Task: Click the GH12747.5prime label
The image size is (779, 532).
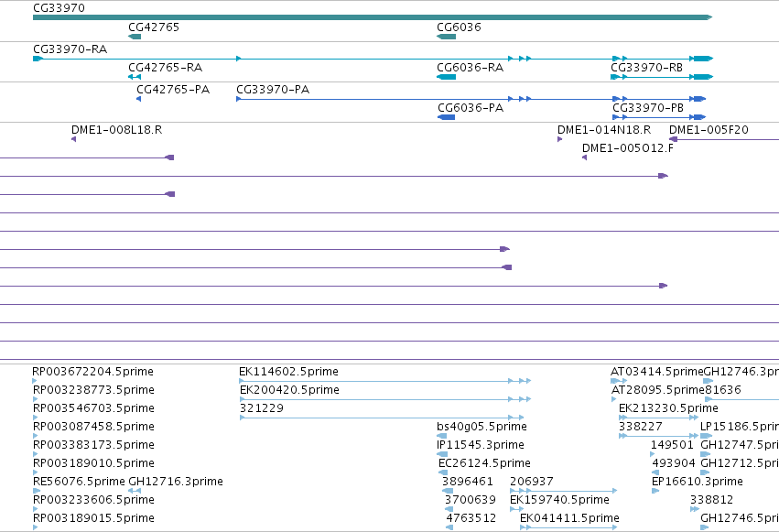Action: (x=740, y=446)
